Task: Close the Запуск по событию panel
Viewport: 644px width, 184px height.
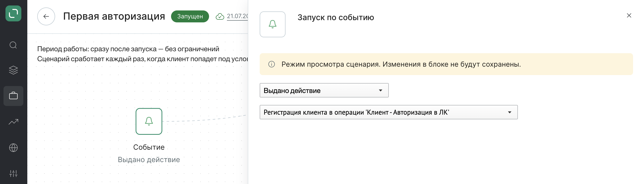Action: (x=629, y=15)
